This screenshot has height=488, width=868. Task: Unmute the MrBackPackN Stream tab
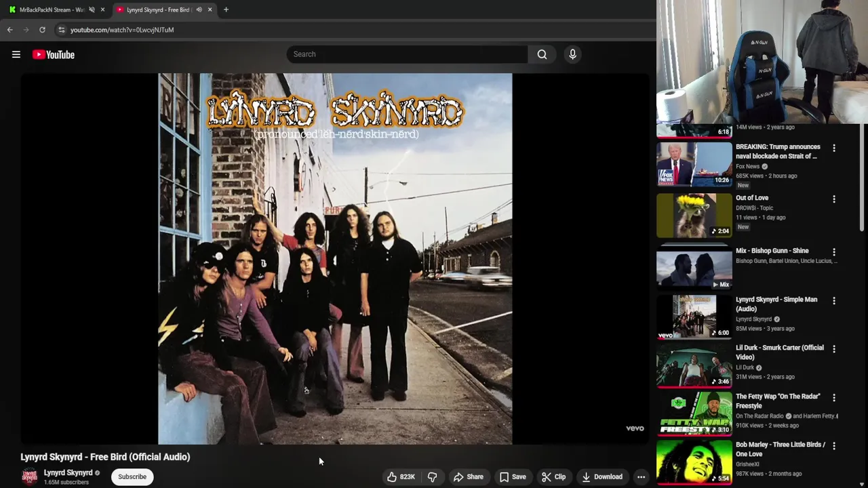click(x=92, y=10)
